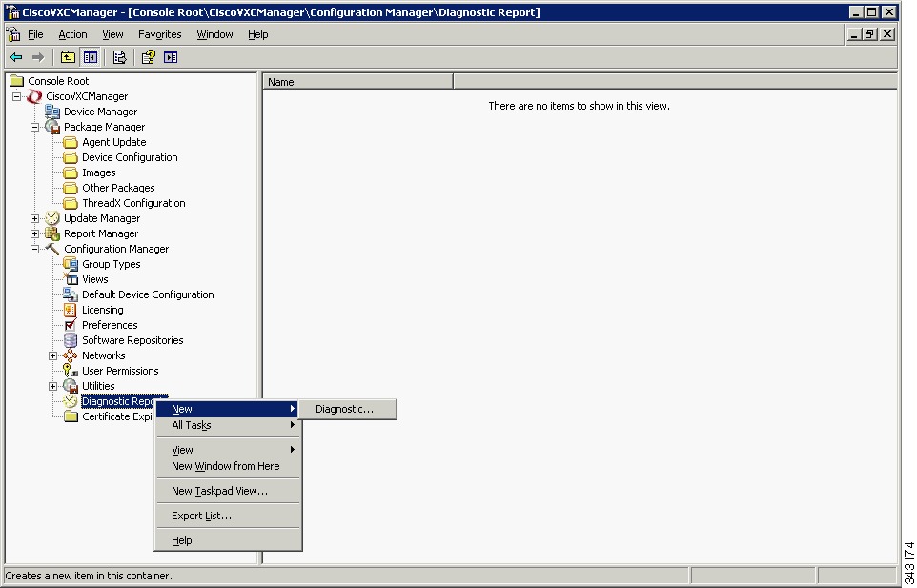Screen dimensions: 917x588
Task: Click the Software Repositories database icon
Action: point(71,340)
